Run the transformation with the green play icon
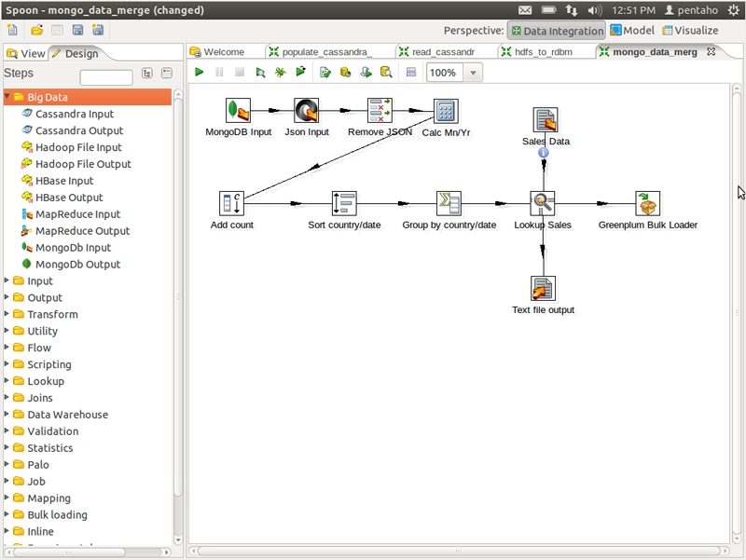This screenshot has height=560, width=746. pyautogui.click(x=200, y=73)
